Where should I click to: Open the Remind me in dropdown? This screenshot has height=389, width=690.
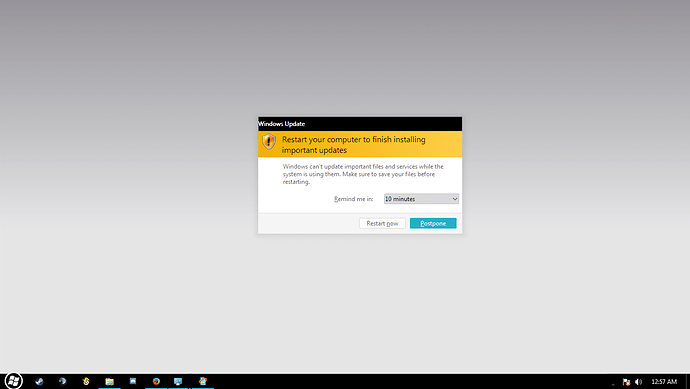click(421, 199)
